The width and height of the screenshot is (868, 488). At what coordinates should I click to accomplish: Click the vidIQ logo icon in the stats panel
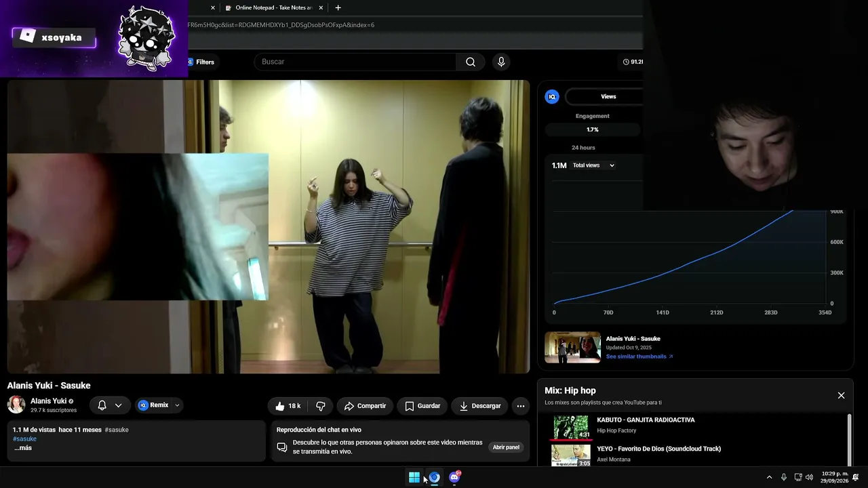[552, 97]
